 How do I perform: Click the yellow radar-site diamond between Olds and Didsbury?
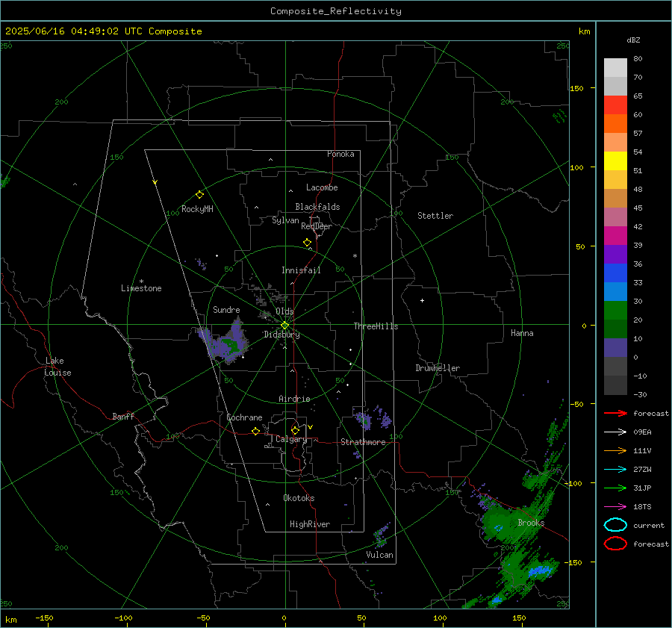pos(284,326)
